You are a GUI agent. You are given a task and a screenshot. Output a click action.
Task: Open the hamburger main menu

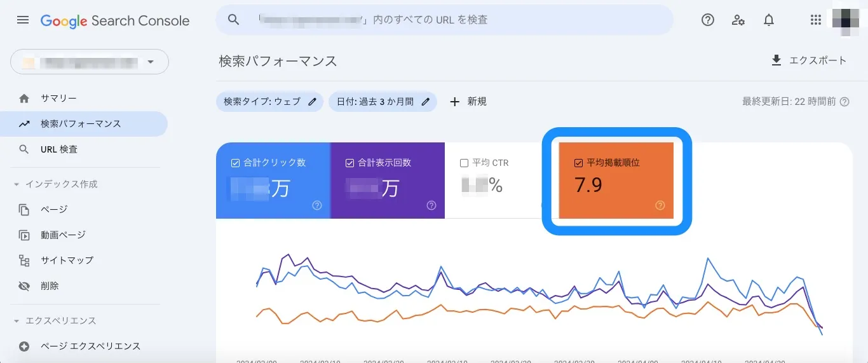23,20
